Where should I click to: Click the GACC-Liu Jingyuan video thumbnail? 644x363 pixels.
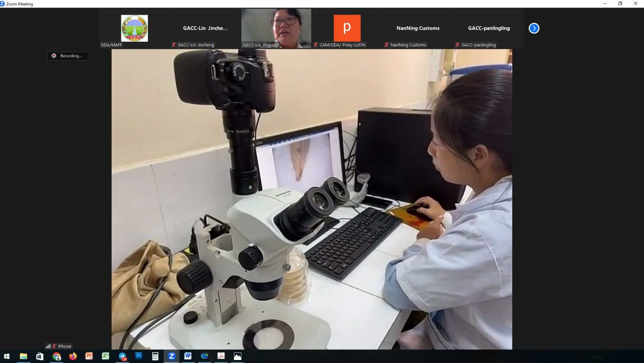point(276,28)
